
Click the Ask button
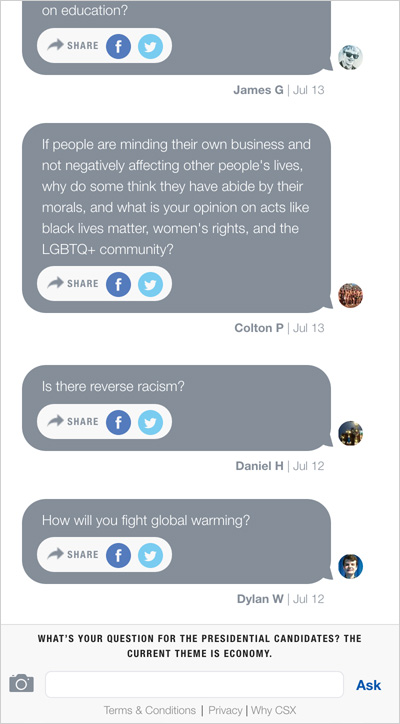[x=369, y=685]
